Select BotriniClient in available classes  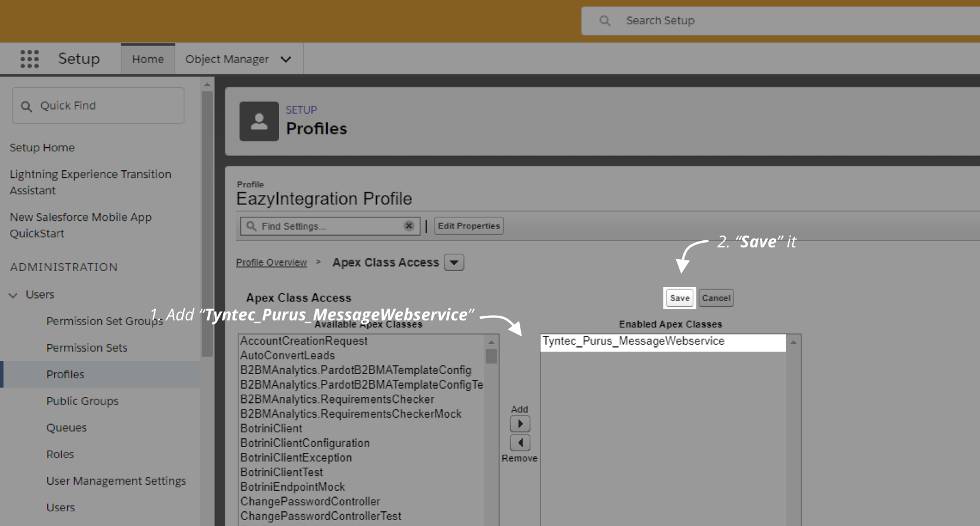click(271, 429)
